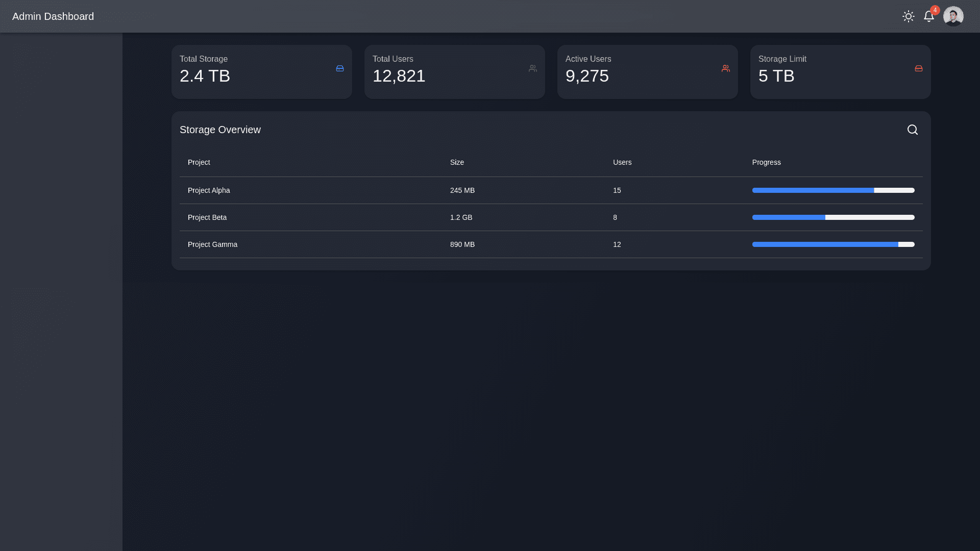Click the Storage Overview search icon
Image resolution: width=980 pixels, height=551 pixels.
tap(912, 130)
